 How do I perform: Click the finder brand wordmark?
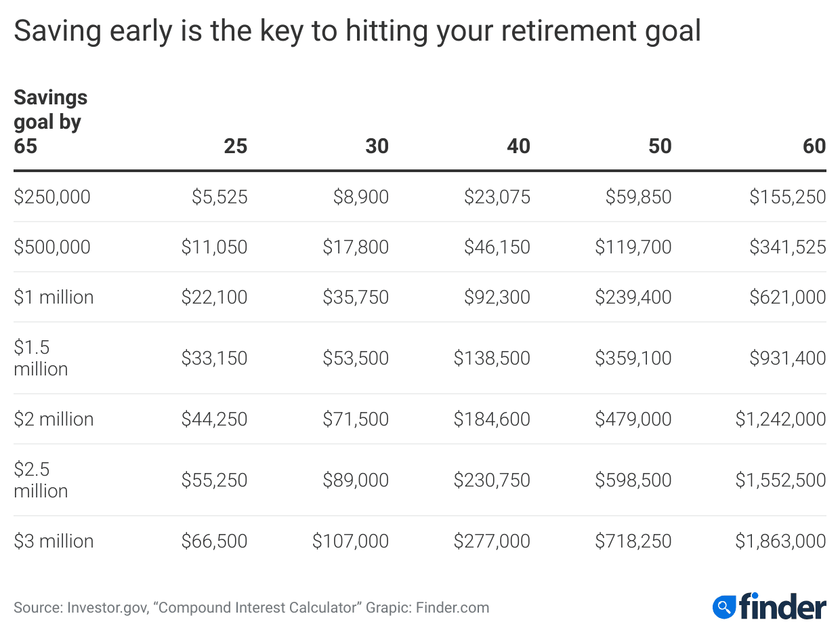click(782, 606)
